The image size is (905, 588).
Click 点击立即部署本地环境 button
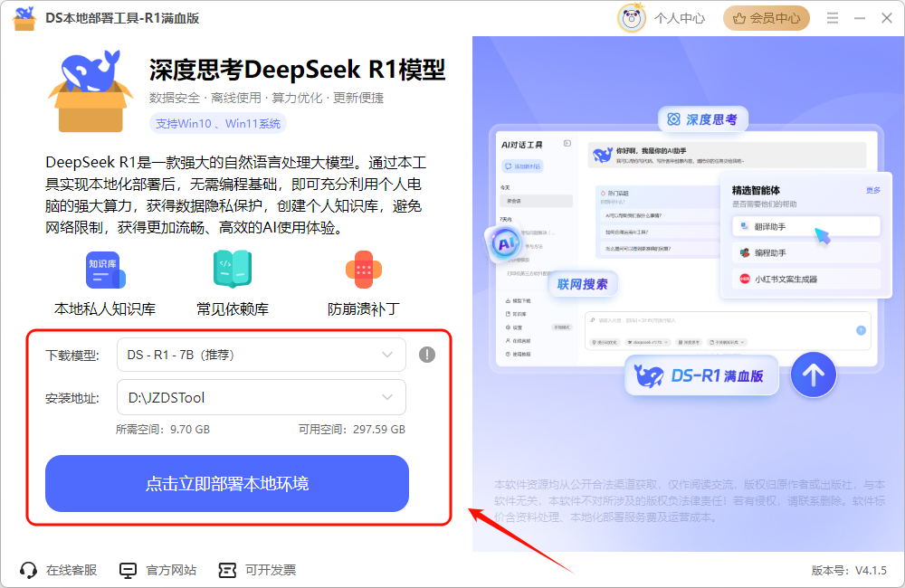pos(227,484)
